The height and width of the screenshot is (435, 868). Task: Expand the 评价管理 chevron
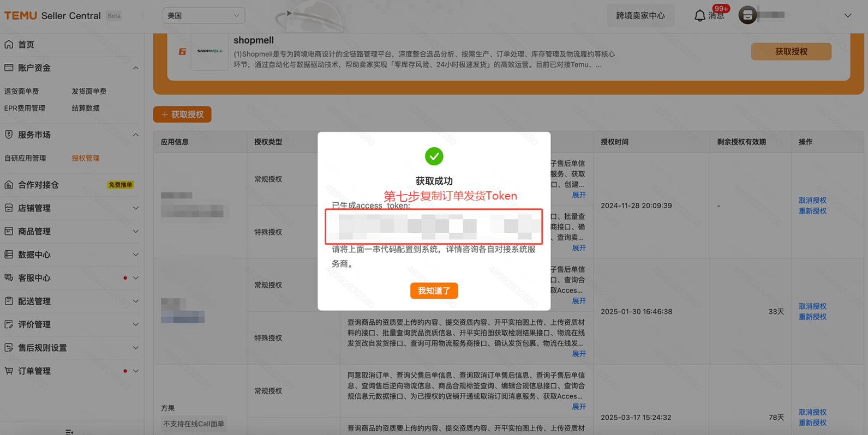tap(135, 324)
